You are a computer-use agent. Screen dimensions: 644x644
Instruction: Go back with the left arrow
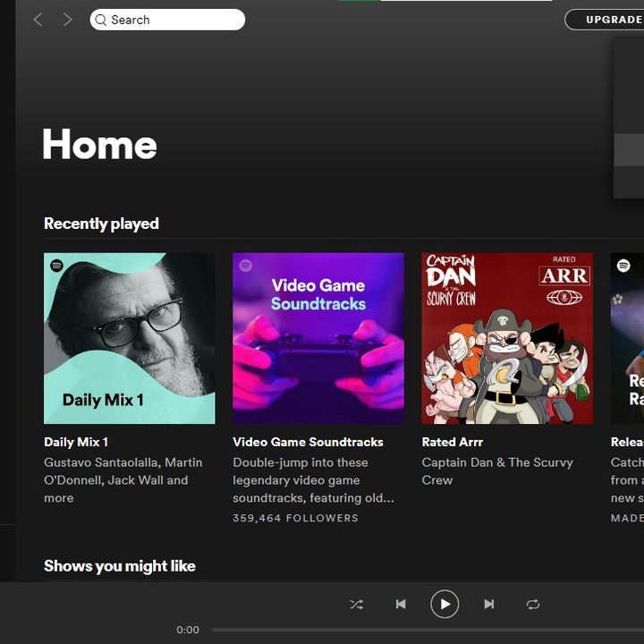38,20
